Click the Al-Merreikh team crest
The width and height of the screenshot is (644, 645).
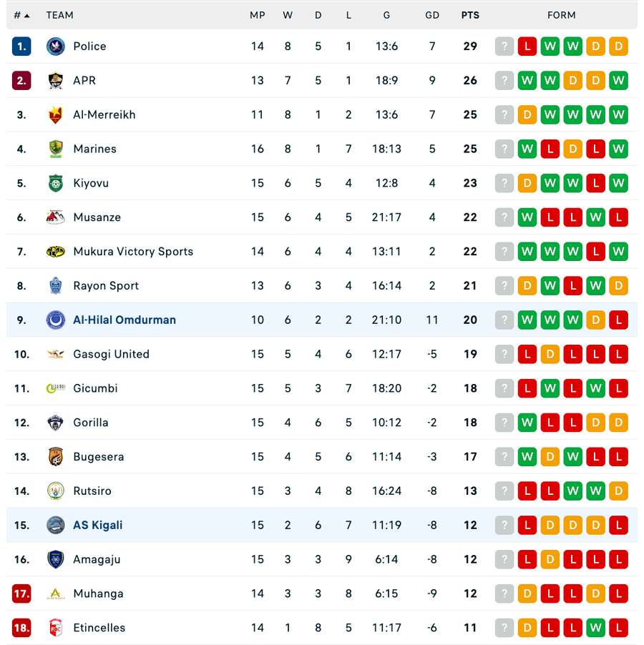[55, 115]
